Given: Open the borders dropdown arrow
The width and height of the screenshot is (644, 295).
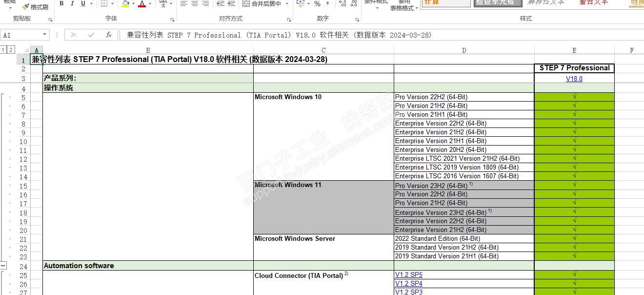Looking at the screenshot, I should 112,3.
